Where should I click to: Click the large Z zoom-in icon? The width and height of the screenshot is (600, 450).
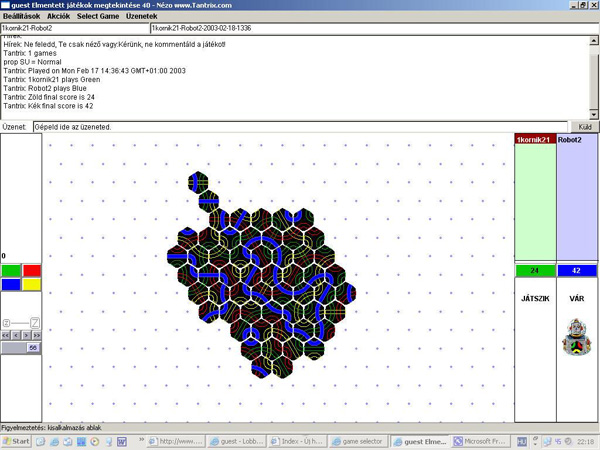pos(35,322)
